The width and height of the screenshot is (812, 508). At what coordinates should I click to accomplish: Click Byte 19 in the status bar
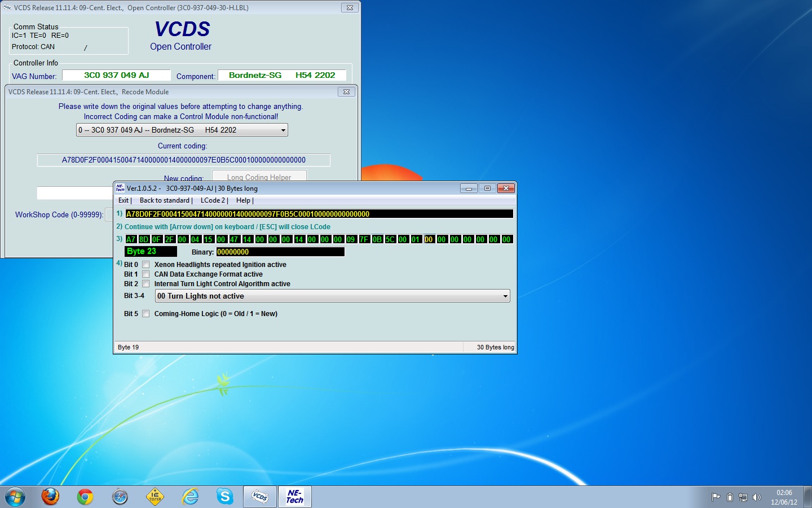pyautogui.click(x=129, y=347)
